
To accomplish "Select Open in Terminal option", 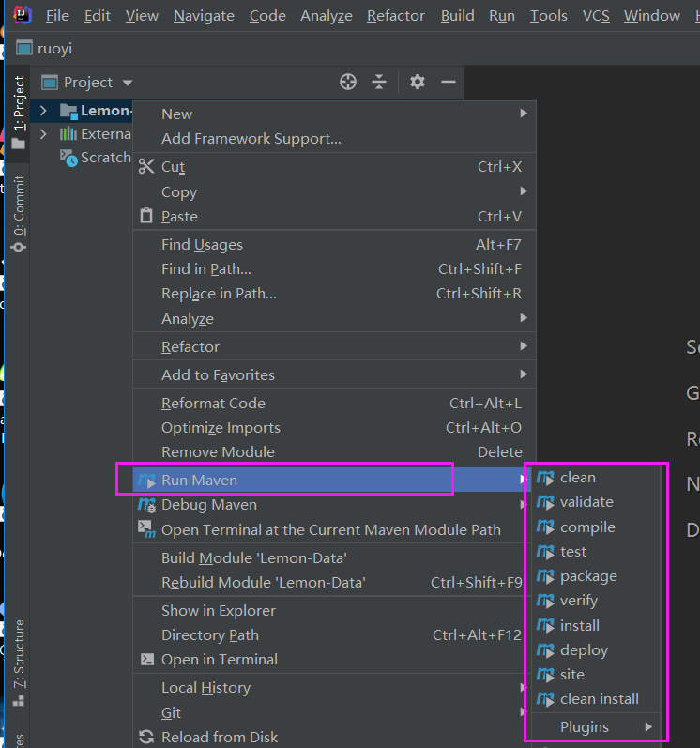I will point(219,660).
